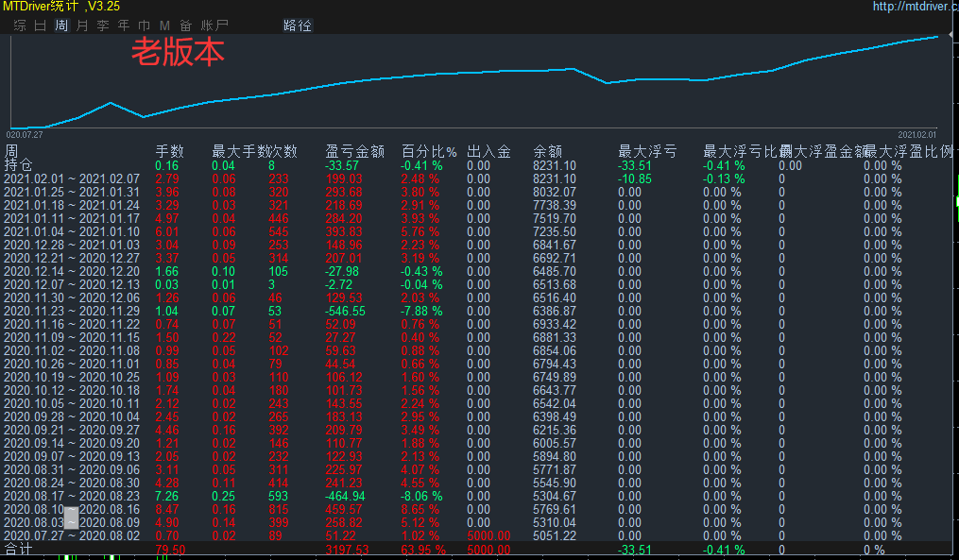Select row 2020.11.02 ~ 2020.11.08

[72, 351]
